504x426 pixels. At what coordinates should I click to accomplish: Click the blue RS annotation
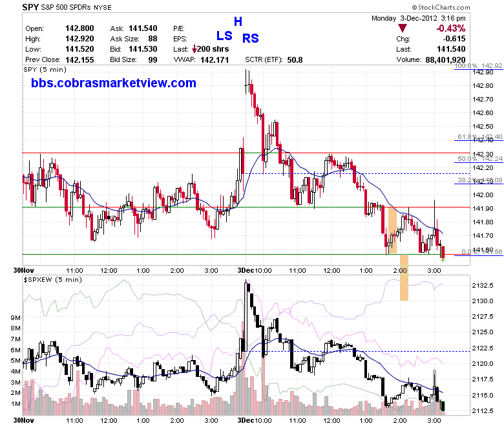point(251,38)
